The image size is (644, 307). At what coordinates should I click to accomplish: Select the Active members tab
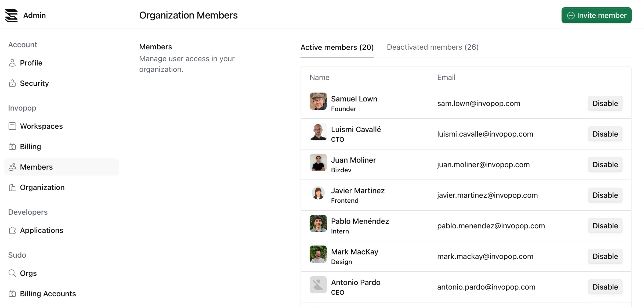tap(337, 47)
